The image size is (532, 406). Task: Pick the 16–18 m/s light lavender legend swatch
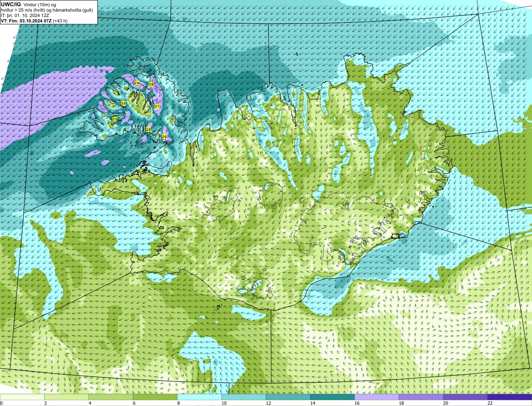click(377, 397)
